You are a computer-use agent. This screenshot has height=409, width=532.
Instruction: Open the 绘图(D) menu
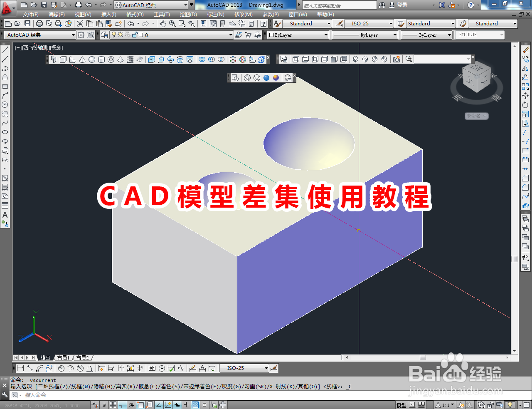[x=188, y=15]
